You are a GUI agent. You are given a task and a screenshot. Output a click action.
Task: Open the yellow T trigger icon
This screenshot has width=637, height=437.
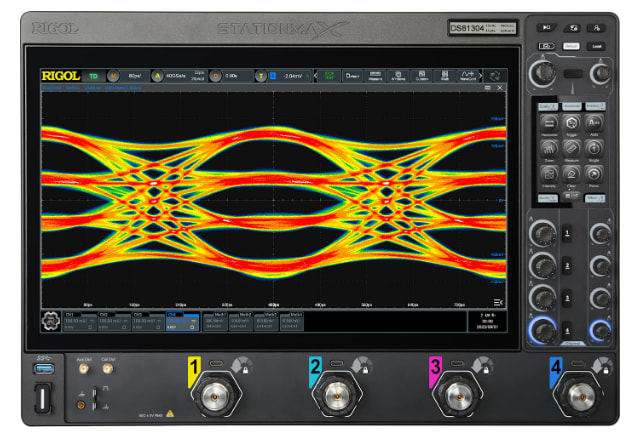tap(261, 76)
